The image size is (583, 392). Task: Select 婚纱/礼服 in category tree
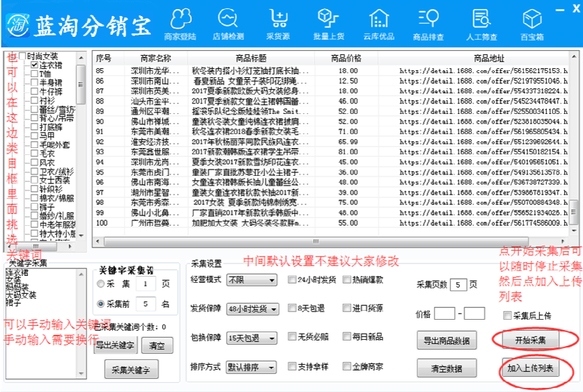click(56, 216)
